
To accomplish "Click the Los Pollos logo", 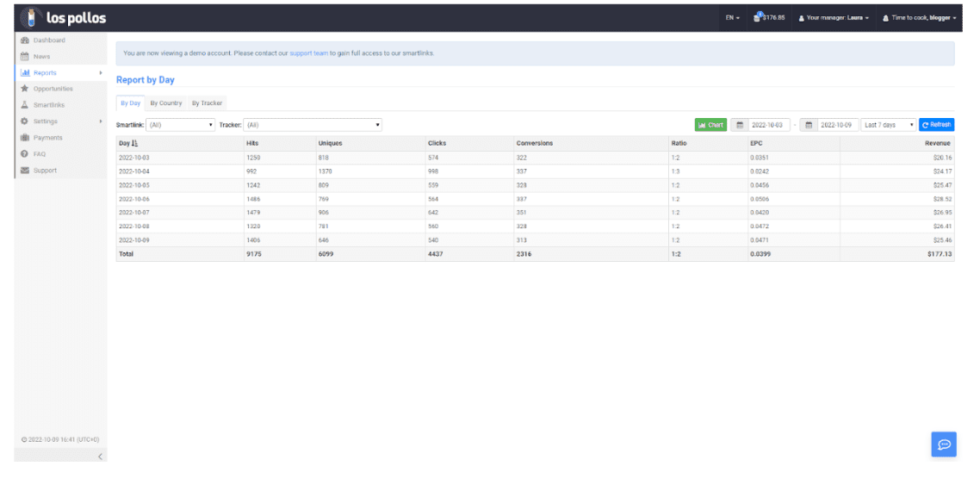I will tap(63, 17).
